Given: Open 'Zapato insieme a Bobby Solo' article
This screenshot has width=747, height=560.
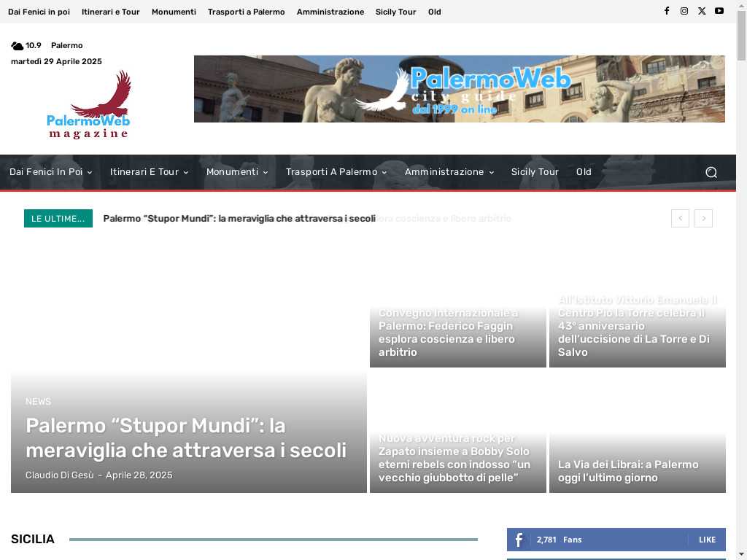Looking at the screenshot, I should point(454,458).
